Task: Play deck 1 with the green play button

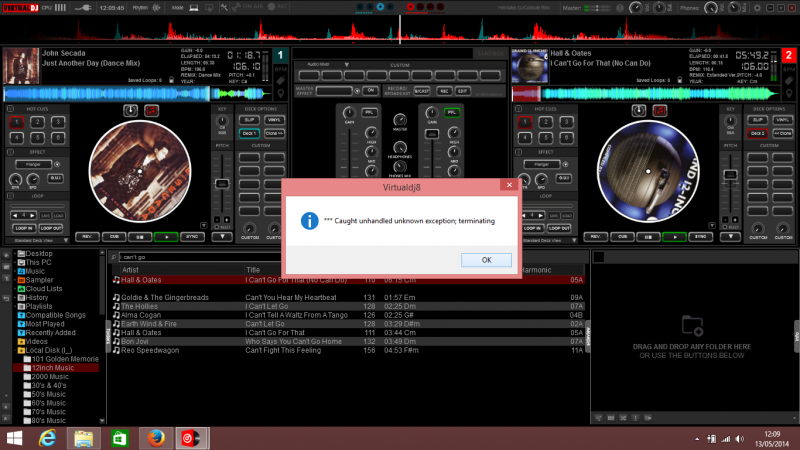Action: (x=166, y=237)
